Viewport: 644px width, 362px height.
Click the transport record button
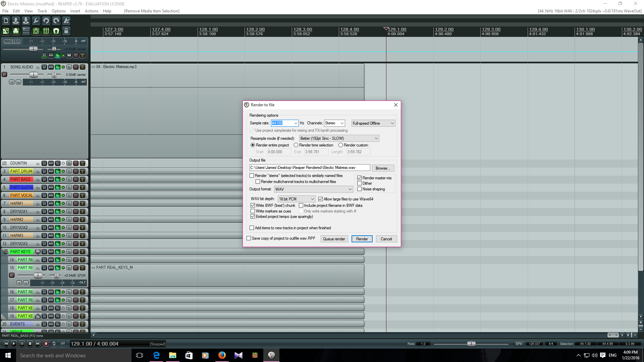46,344
